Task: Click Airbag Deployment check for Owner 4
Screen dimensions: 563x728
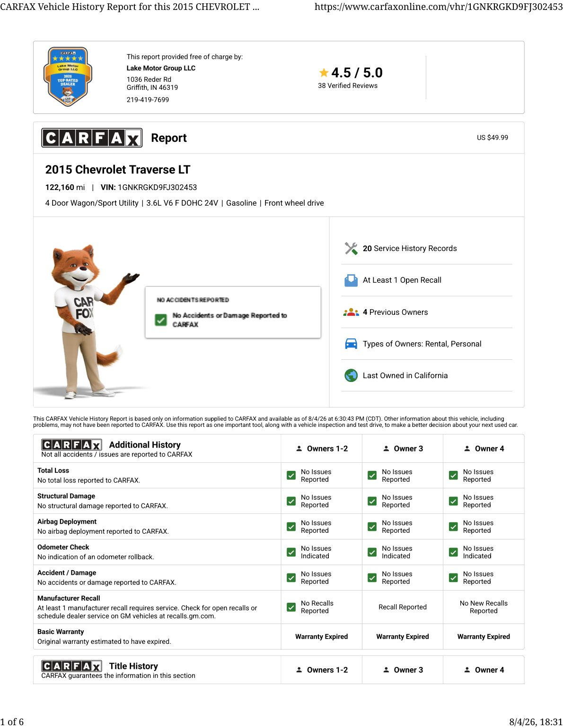Action: (x=453, y=527)
